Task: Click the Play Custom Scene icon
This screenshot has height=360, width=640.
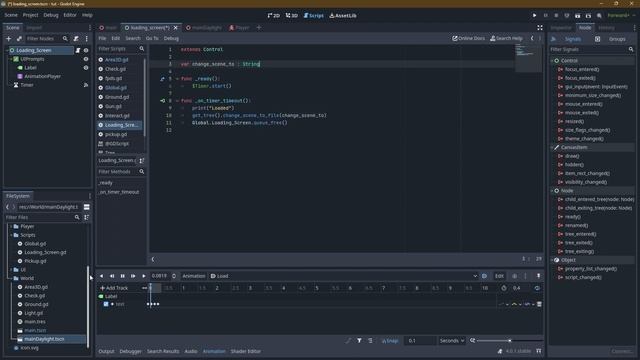Action: point(588,16)
